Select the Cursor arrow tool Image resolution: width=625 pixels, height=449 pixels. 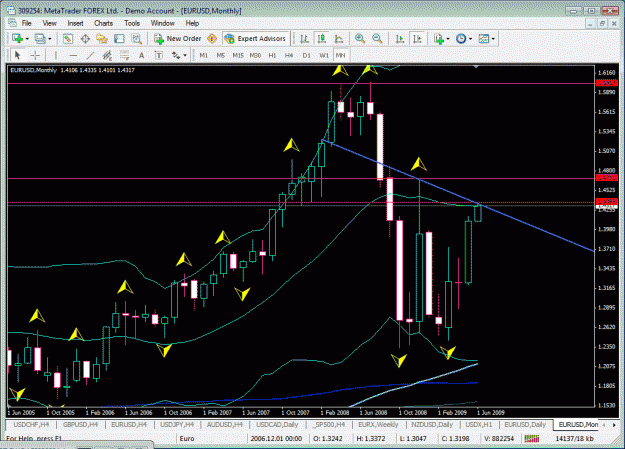17,55
